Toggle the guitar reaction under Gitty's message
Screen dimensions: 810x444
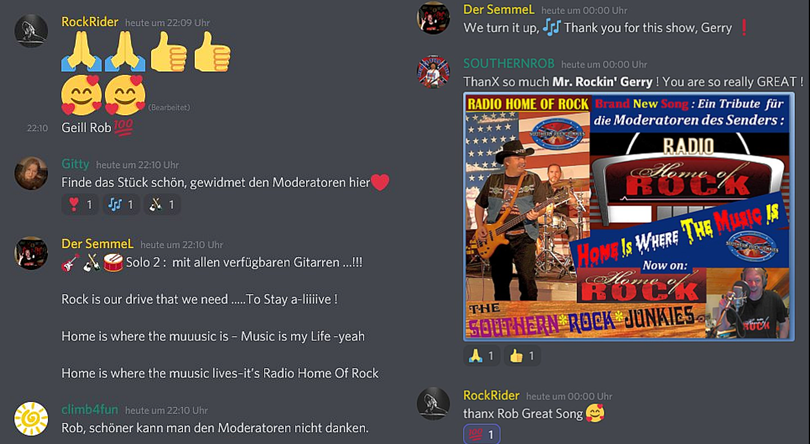tap(162, 205)
